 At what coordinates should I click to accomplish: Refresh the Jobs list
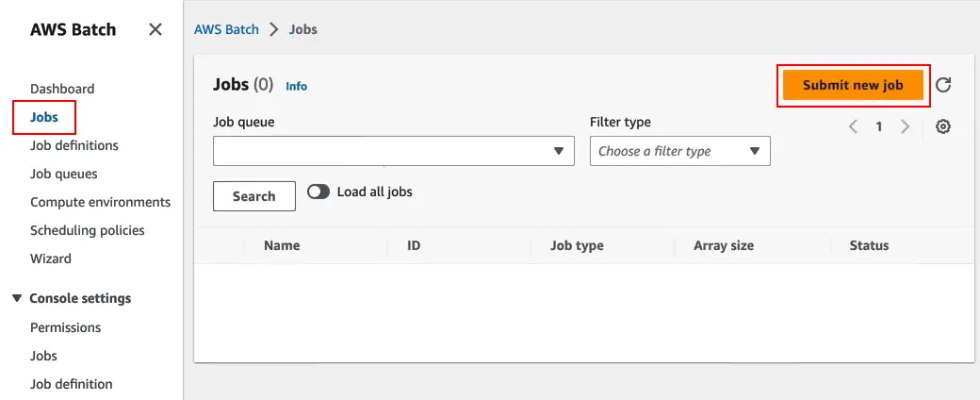(x=943, y=85)
